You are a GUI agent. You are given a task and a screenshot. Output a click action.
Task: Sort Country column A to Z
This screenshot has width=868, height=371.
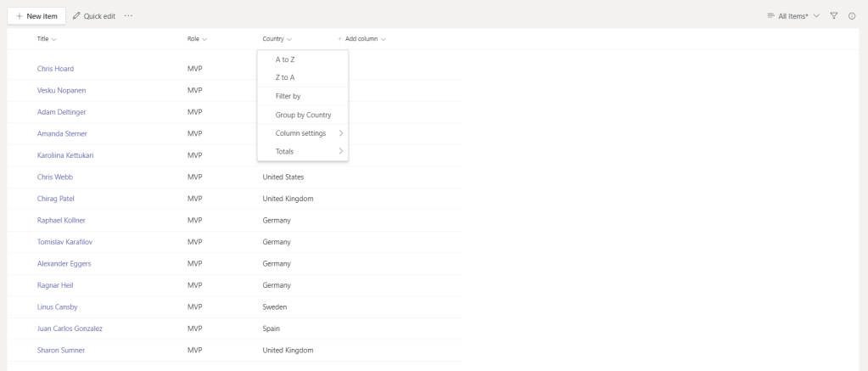285,59
